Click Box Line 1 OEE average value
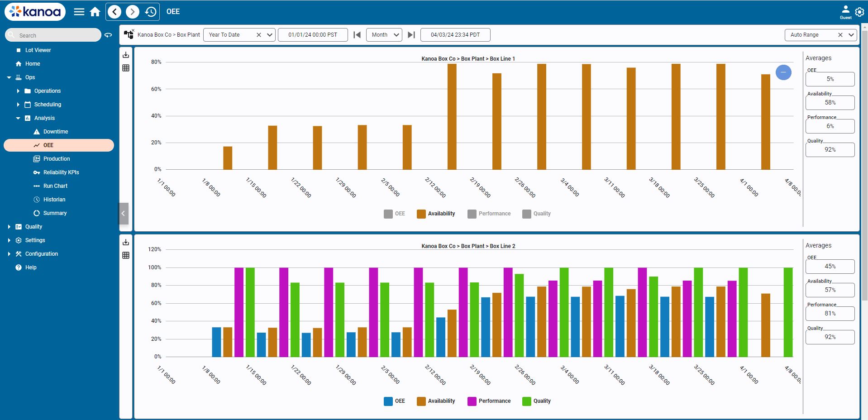 tap(830, 79)
